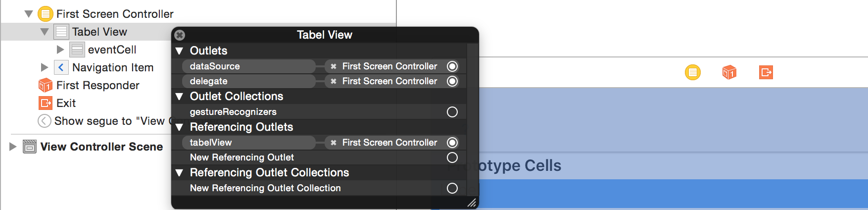The width and height of the screenshot is (868, 210).
Task: Select the First Responder orange cube icon in outline
Action: (46, 85)
